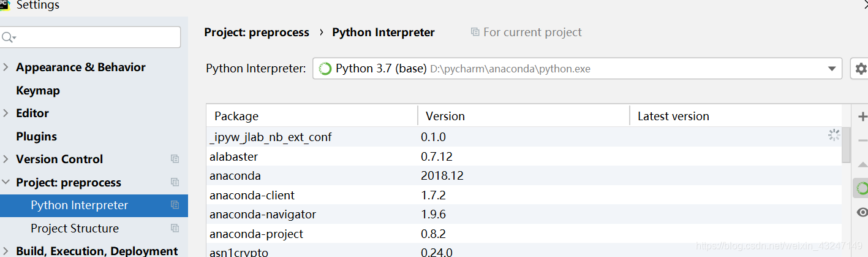Open the Keymap settings page
The image size is (868, 257).
pos(38,90)
